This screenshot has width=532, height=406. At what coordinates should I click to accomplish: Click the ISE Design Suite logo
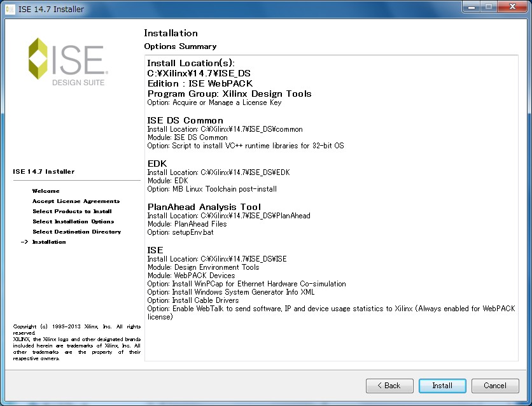pyautogui.click(x=68, y=62)
